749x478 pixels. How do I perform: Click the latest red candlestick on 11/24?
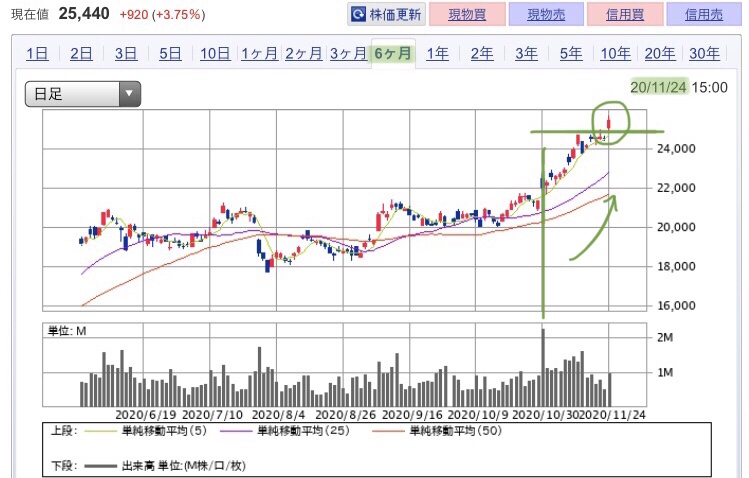609,122
